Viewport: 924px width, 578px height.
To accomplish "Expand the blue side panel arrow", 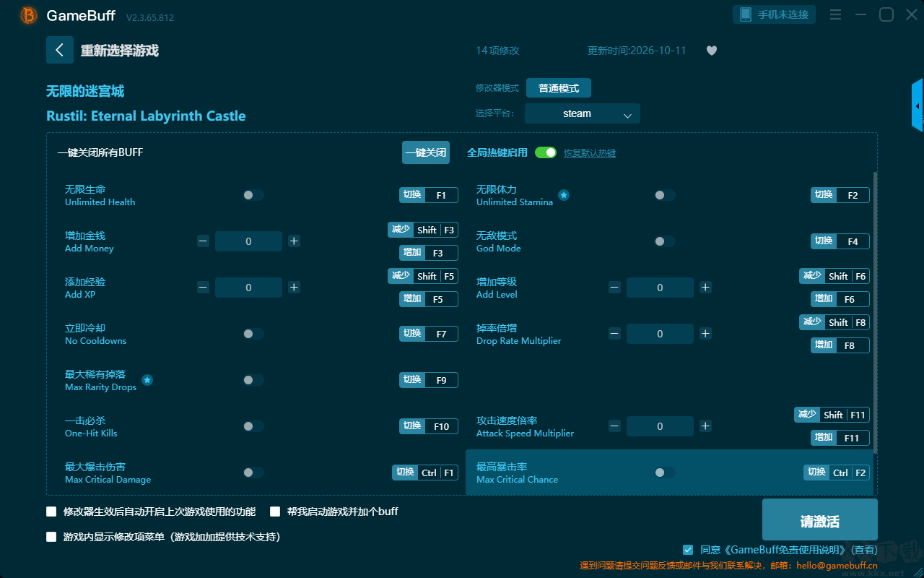I will (918, 105).
